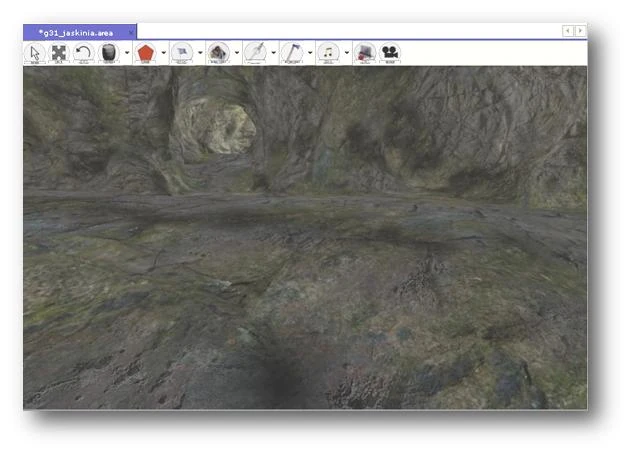Click the photo camera icon beside music dropdown

pyautogui.click(x=365, y=53)
